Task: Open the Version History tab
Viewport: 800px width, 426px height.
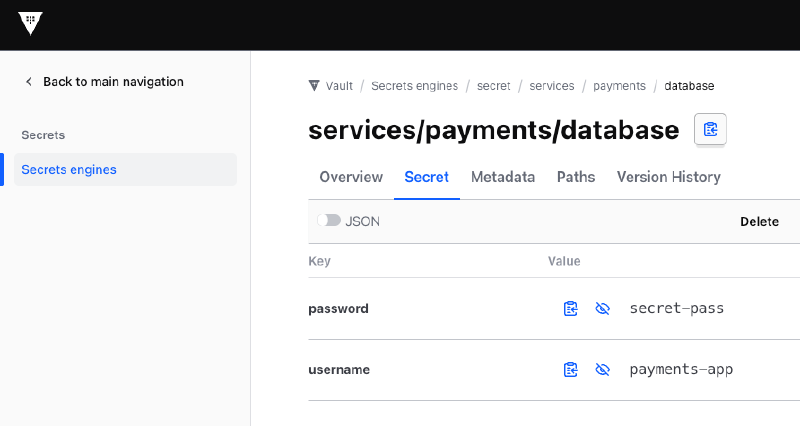Action: click(x=668, y=177)
